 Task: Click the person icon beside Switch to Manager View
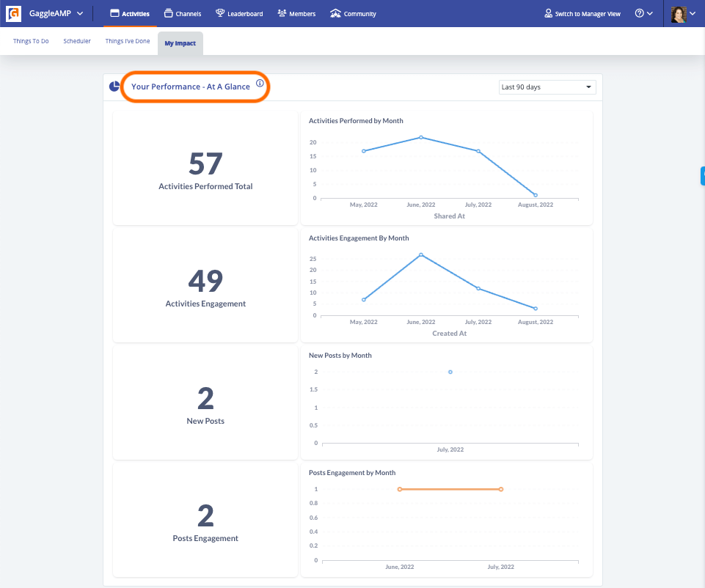tap(547, 12)
